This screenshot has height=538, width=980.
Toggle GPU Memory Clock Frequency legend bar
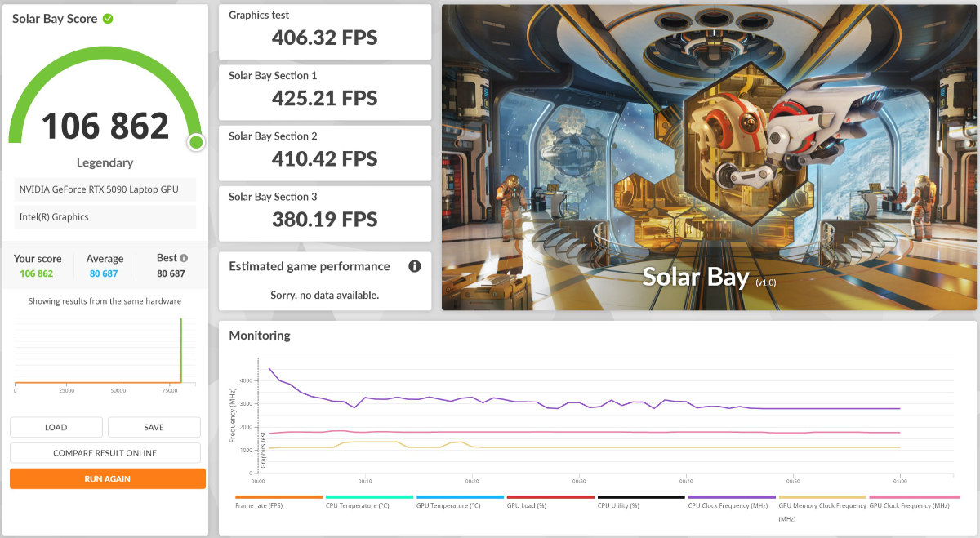[822, 497]
